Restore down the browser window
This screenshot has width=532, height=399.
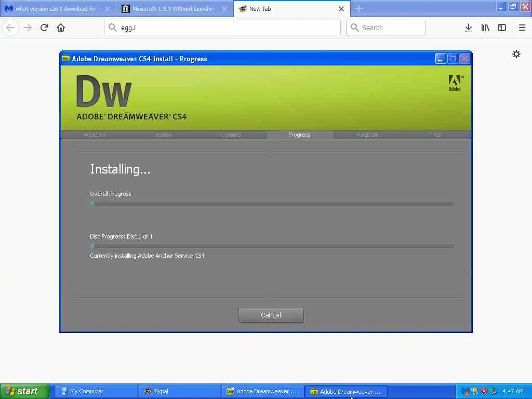point(513,6)
